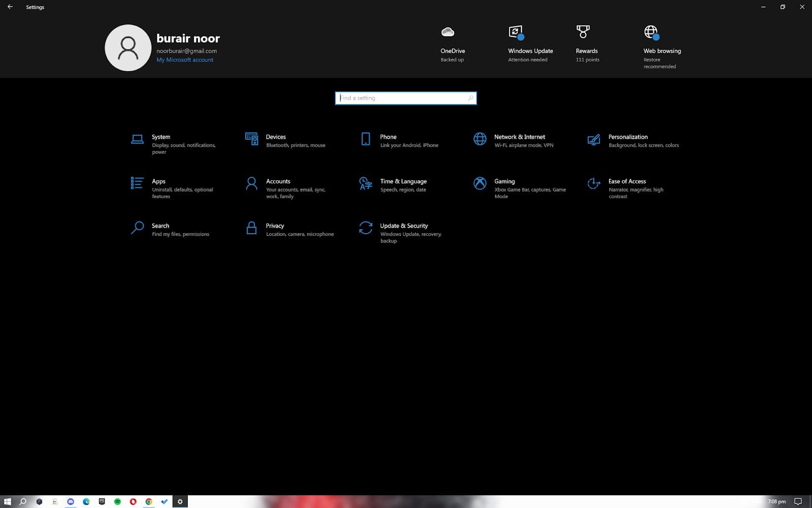The width and height of the screenshot is (812, 508).
Task: Click the Apps list icon
Action: (x=137, y=183)
